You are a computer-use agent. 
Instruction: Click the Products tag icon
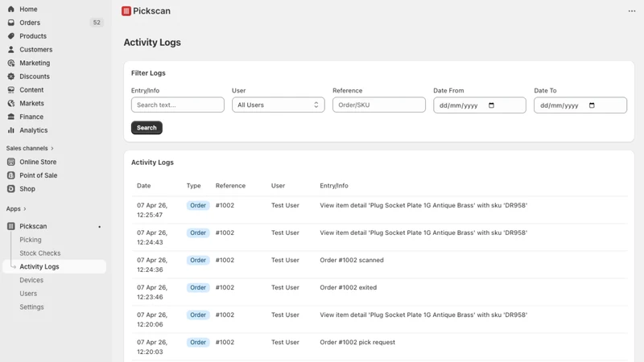coord(11,36)
